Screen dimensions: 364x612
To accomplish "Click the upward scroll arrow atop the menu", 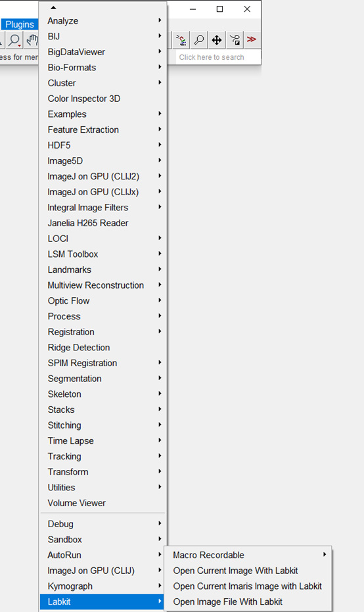I will 53,7.
